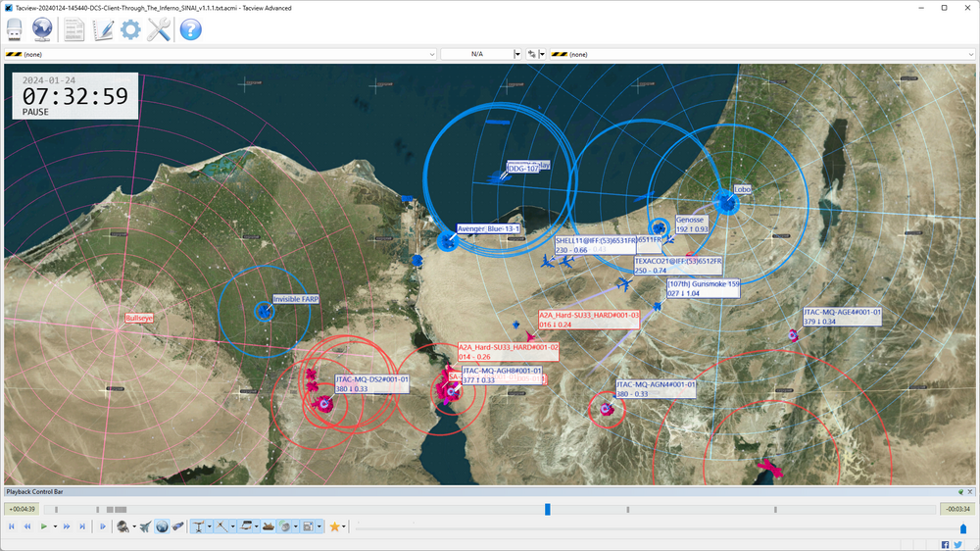980x551 pixels.
Task: Open the swap objects dropdown arrow
Action: click(x=542, y=54)
